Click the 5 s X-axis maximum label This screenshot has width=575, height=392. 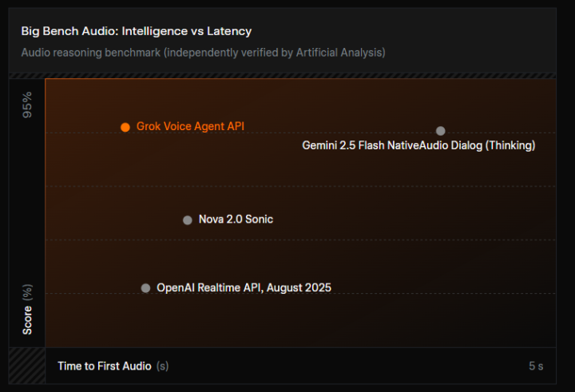tap(535, 366)
